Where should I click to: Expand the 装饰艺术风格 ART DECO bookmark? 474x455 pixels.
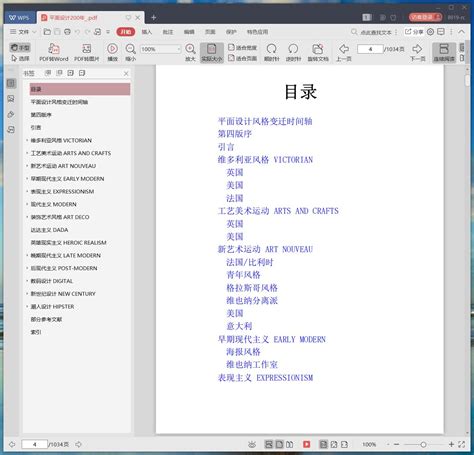coord(27,217)
